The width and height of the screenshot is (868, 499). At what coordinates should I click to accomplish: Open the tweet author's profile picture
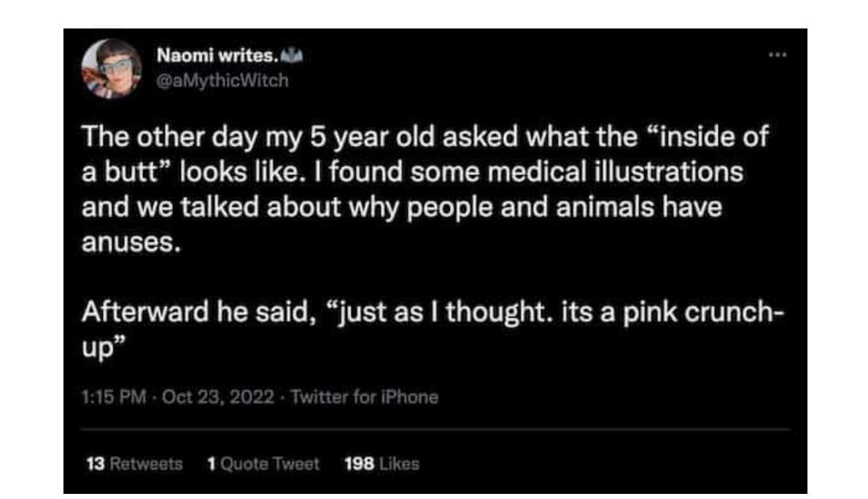[x=112, y=68]
